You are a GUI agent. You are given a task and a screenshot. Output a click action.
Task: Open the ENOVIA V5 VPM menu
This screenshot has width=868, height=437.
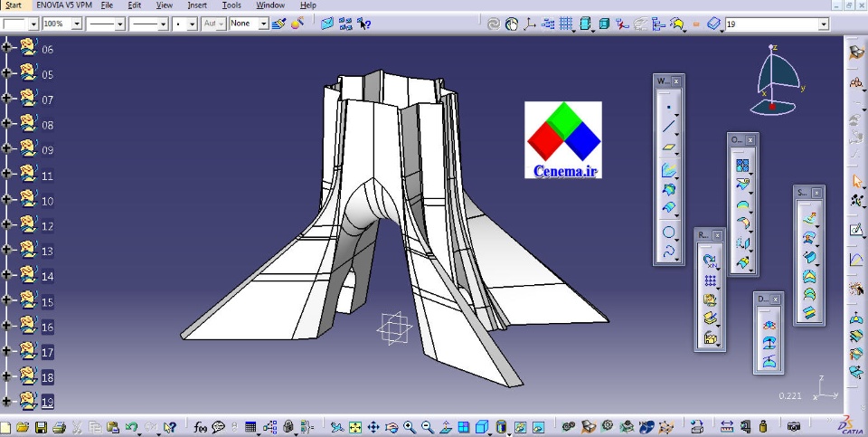[x=63, y=5]
